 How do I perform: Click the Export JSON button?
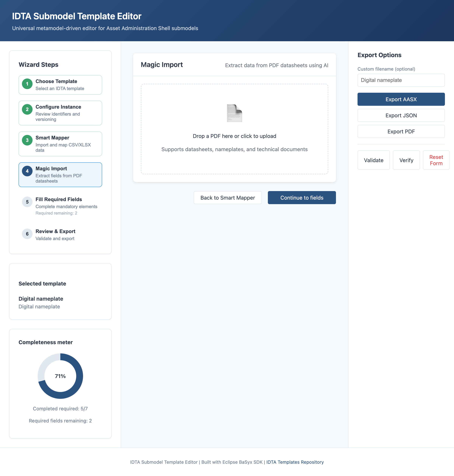point(401,115)
